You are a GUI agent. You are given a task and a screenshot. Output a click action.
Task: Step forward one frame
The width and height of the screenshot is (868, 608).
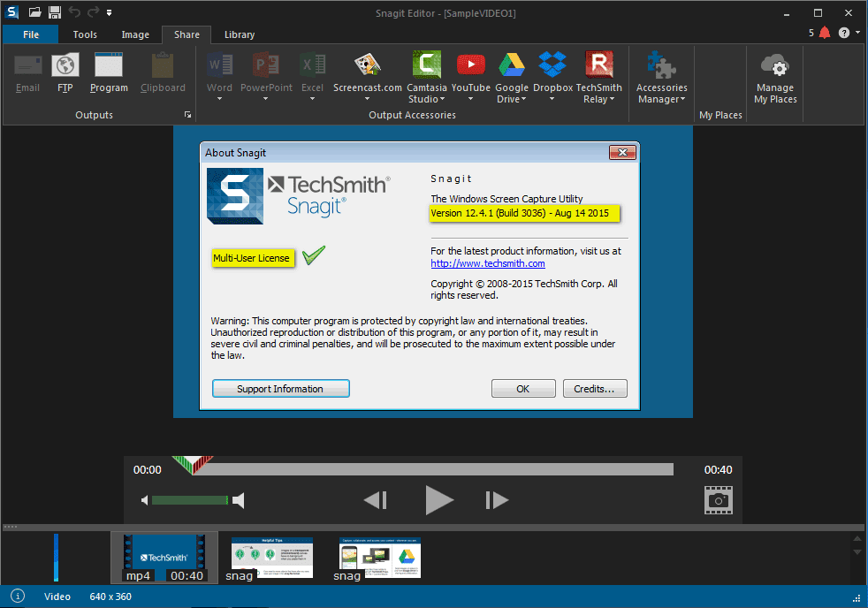pyautogui.click(x=497, y=500)
